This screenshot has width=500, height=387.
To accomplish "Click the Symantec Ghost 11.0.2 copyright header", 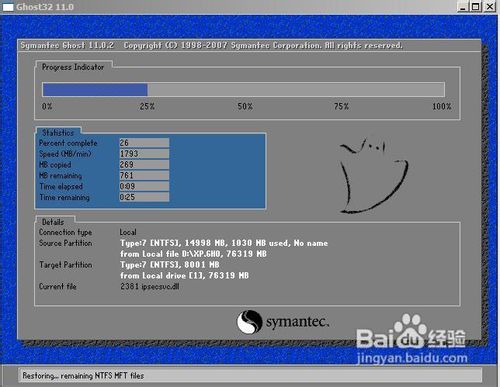I will pos(211,45).
